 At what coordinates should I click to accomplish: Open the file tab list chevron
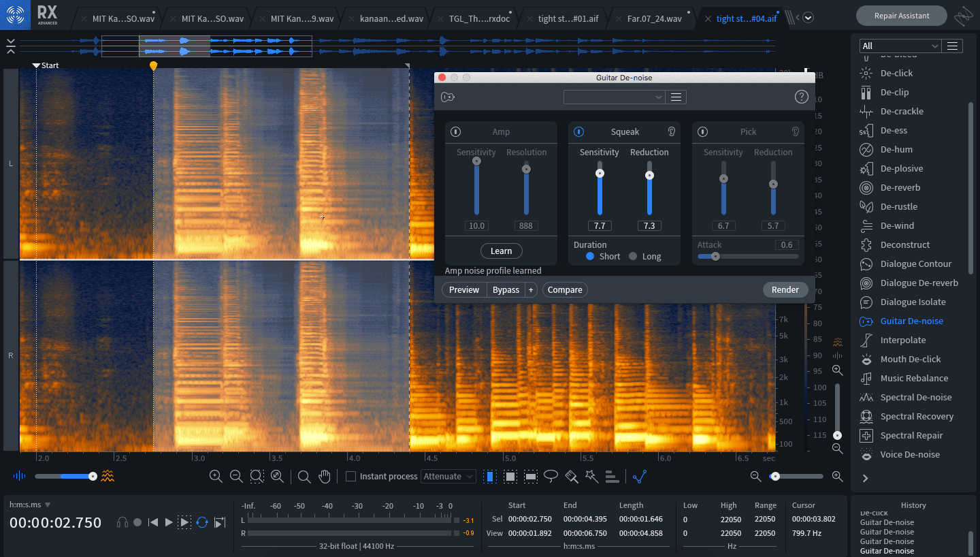coord(808,18)
